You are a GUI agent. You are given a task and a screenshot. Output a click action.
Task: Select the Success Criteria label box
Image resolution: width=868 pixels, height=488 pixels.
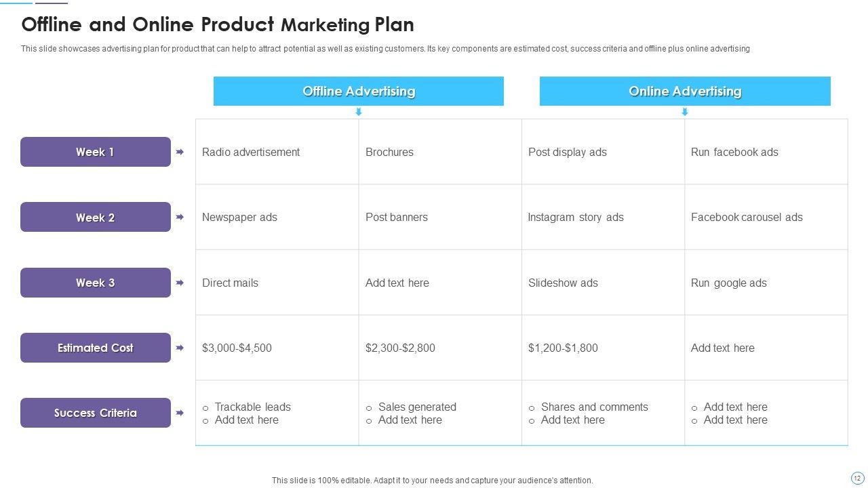click(x=96, y=413)
